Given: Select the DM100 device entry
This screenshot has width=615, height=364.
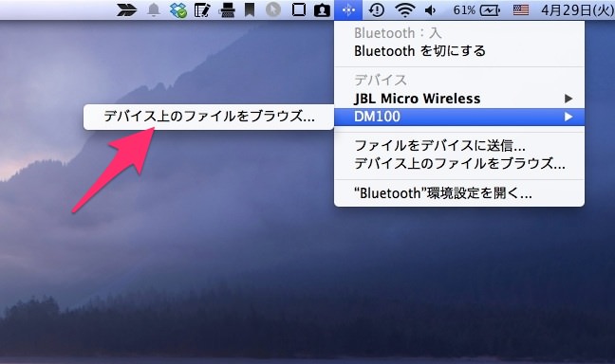Looking at the screenshot, I should 459,117.
